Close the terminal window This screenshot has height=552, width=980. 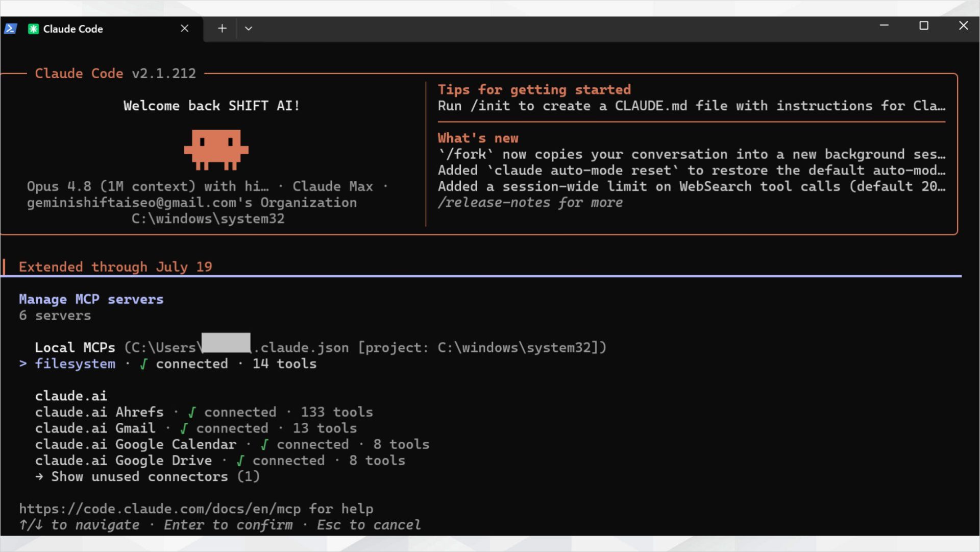tap(964, 26)
